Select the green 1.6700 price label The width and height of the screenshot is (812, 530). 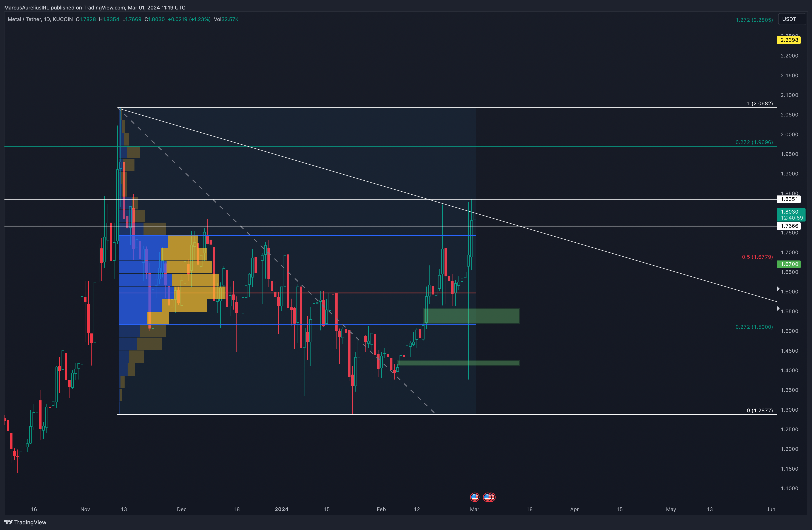click(789, 264)
